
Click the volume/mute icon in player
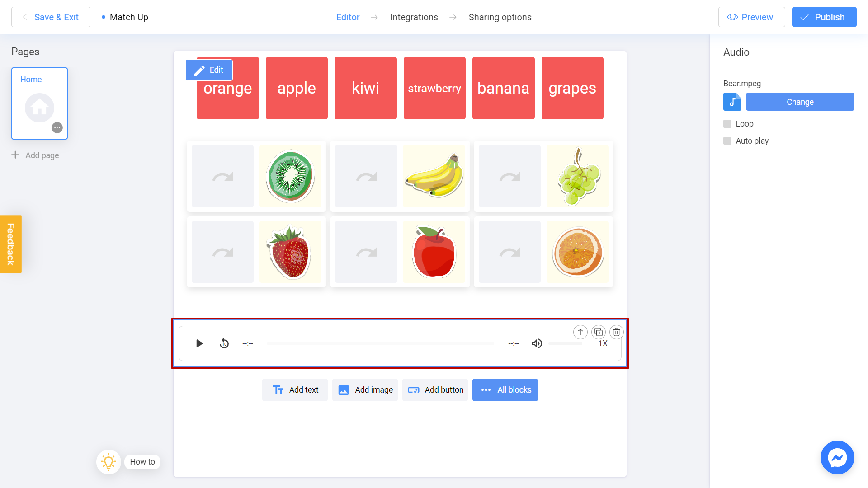click(537, 343)
